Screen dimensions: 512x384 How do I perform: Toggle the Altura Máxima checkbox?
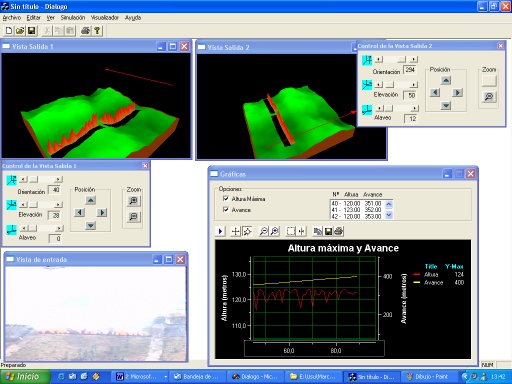click(x=226, y=199)
